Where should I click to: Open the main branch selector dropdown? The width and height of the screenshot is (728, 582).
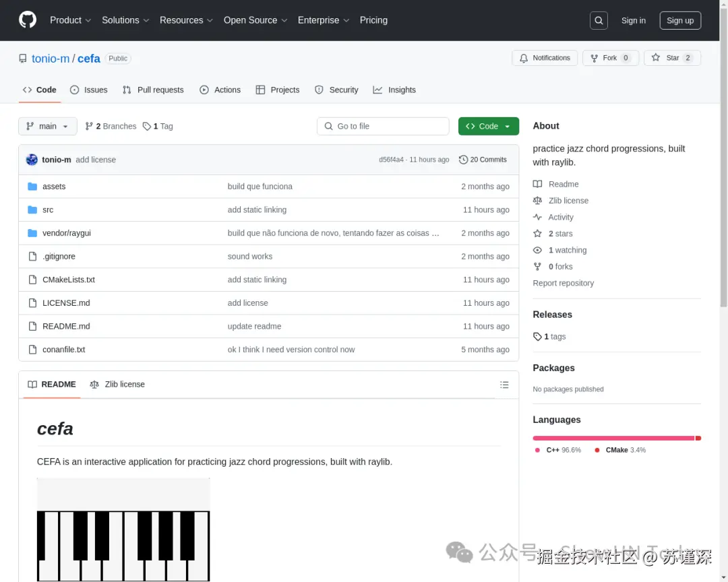click(47, 126)
